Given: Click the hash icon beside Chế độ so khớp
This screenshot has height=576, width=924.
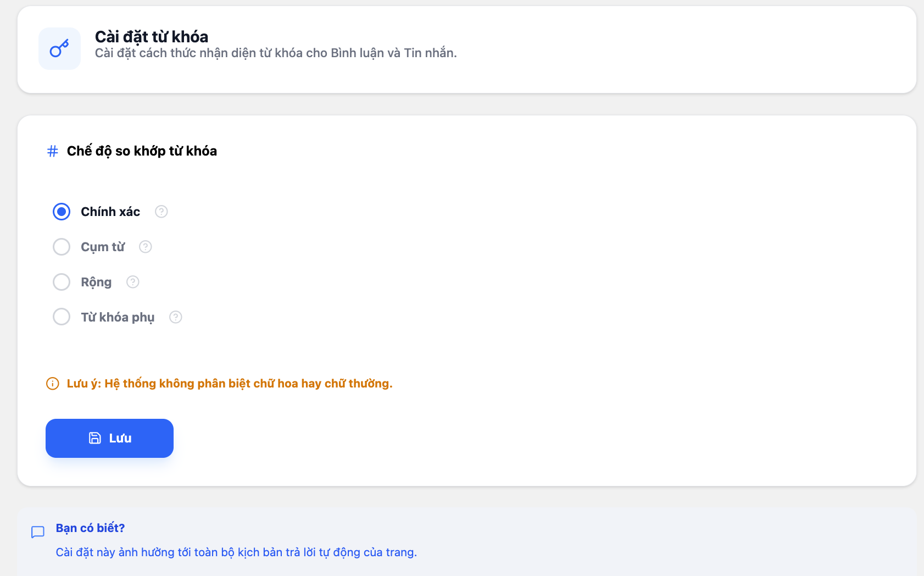Looking at the screenshot, I should pos(53,151).
